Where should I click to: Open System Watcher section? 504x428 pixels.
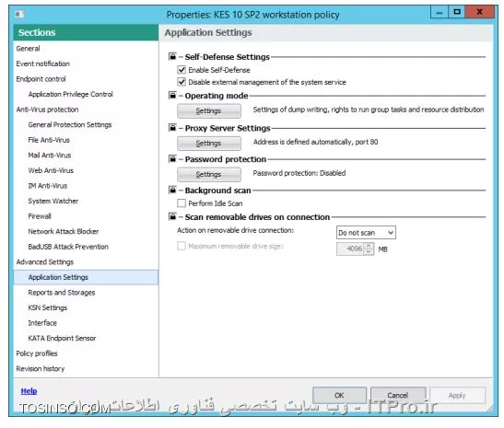point(86,201)
